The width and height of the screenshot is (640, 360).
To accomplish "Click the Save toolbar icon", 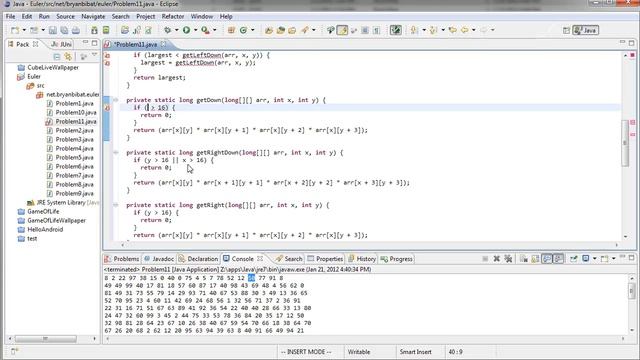I will [53, 30].
